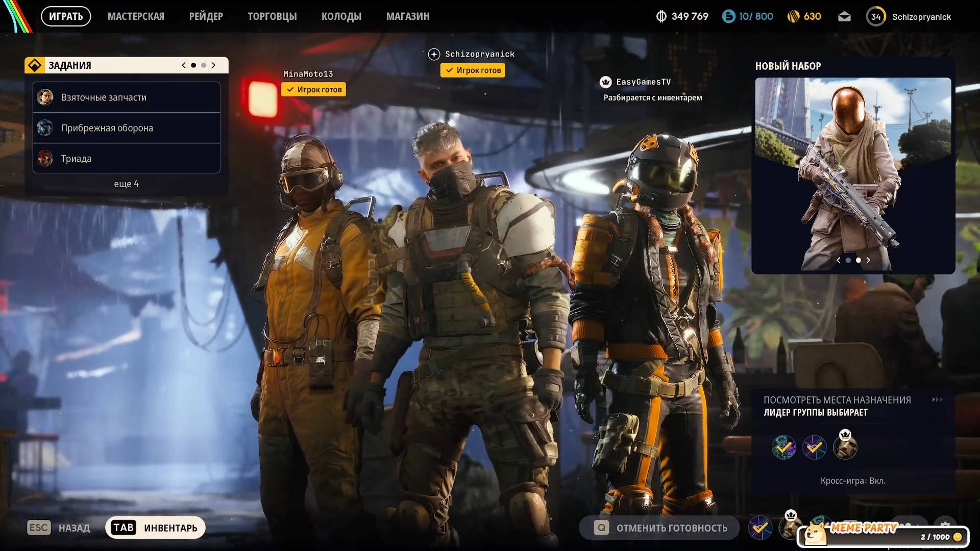Click ОТМЕНИТЬ ГОТОВНОСТЬ button

click(x=659, y=528)
